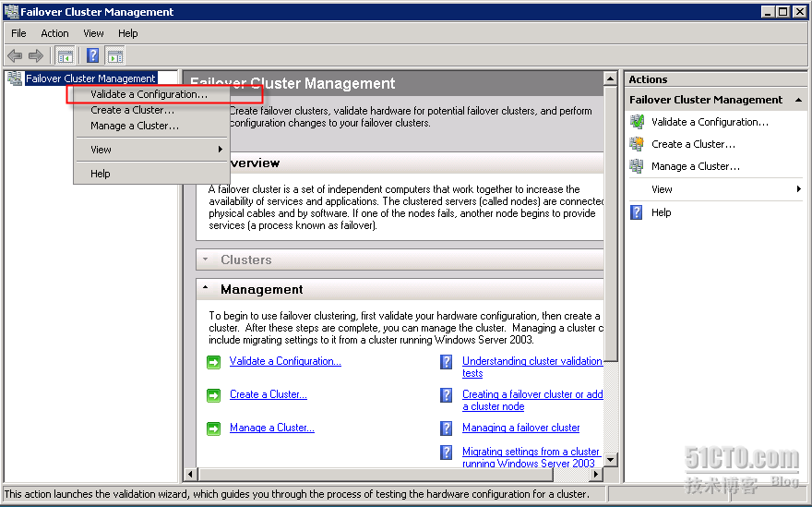
Task: Open the Help menu in menu bar
Action: click(x=128, y=33)
